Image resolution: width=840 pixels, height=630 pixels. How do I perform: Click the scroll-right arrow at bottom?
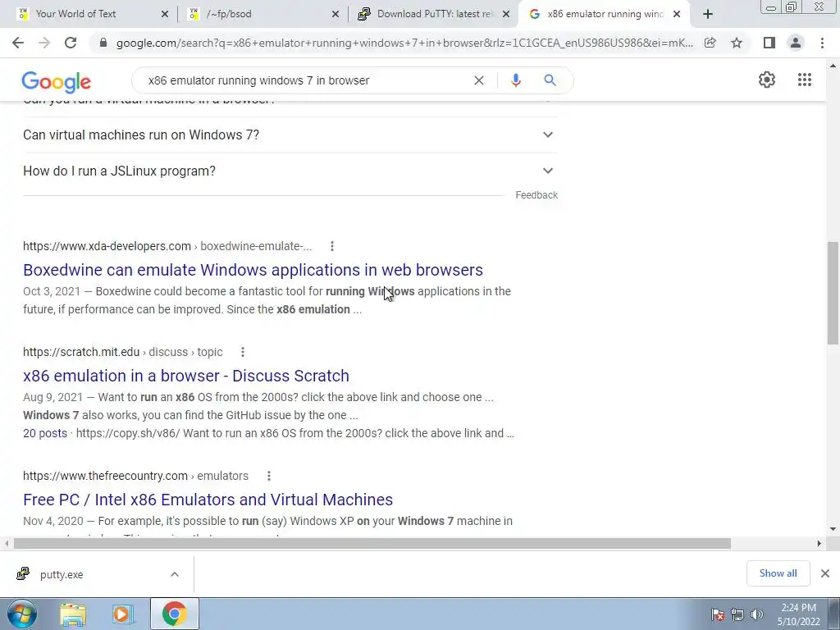(x=819, y=544)
